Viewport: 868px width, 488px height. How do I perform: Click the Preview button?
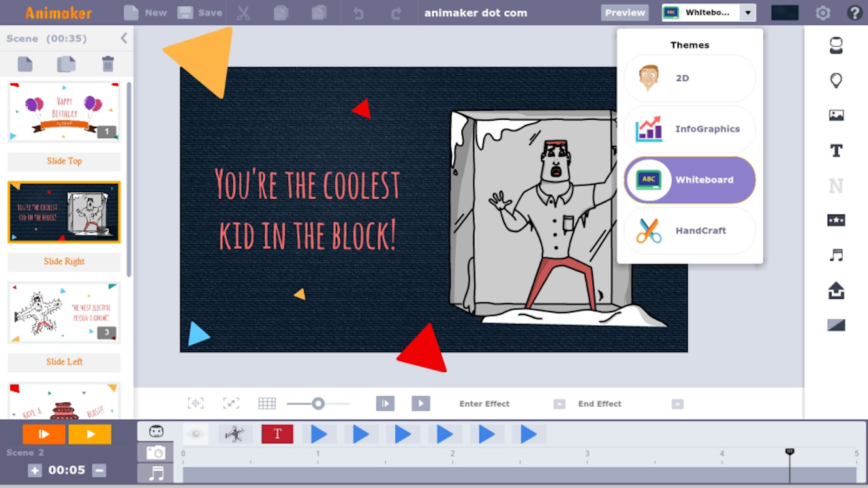pos(624,12)
